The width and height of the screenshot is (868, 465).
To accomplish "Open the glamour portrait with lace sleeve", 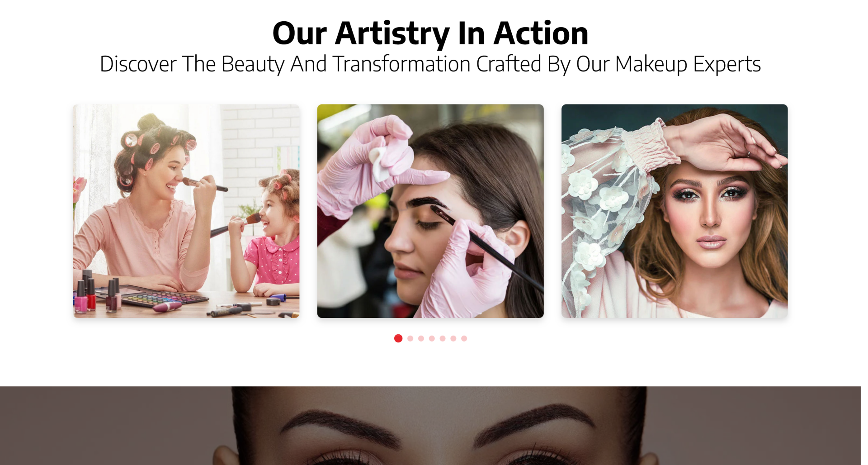I will point(675,211).
